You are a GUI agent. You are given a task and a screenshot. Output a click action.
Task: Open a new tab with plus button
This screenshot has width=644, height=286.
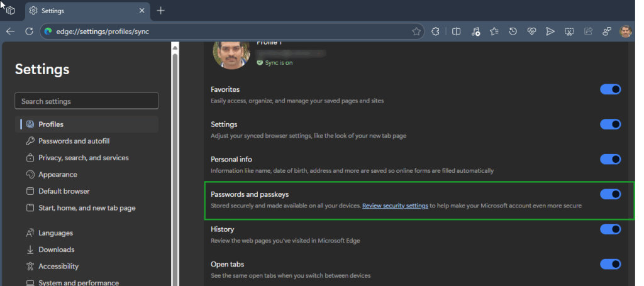click(x=161, y=11)
